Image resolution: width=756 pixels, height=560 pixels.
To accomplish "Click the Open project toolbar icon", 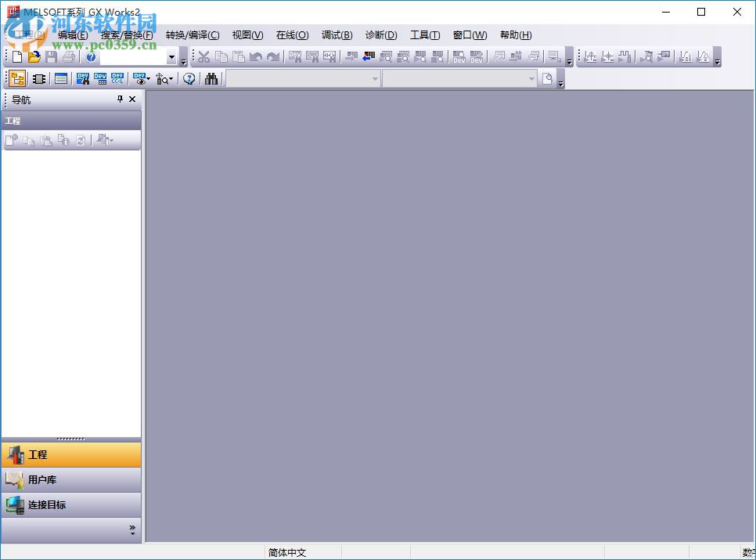I will pos(34,56).
